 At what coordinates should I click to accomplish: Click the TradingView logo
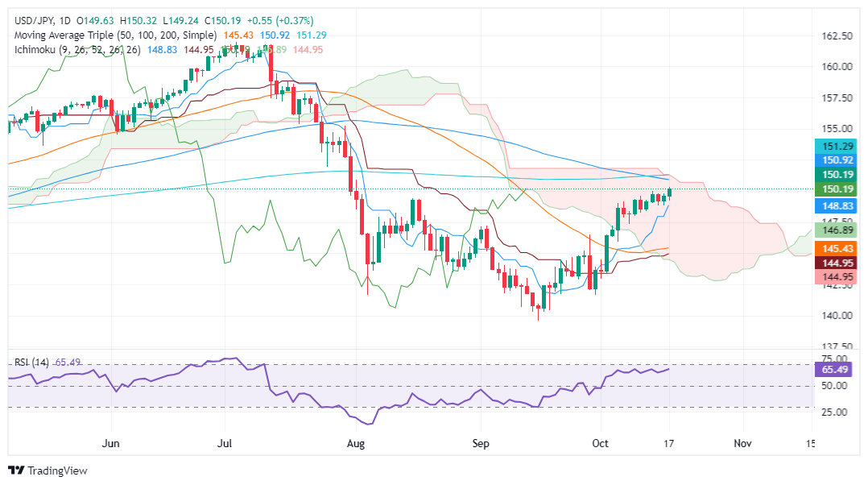(47, 470)
